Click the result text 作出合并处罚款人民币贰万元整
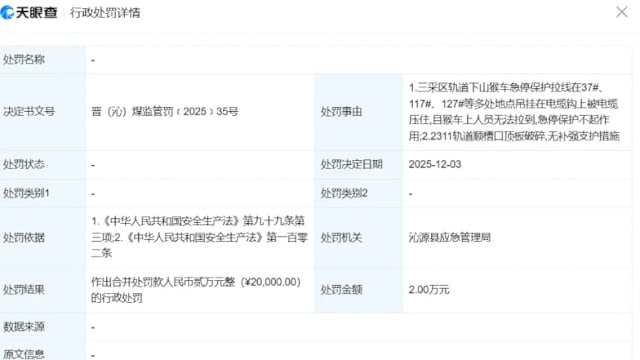 (x=196, y=290)
